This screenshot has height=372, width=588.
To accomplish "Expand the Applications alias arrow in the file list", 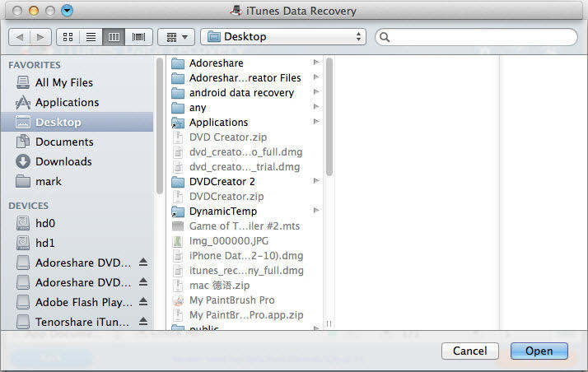I will click(316, 121).
